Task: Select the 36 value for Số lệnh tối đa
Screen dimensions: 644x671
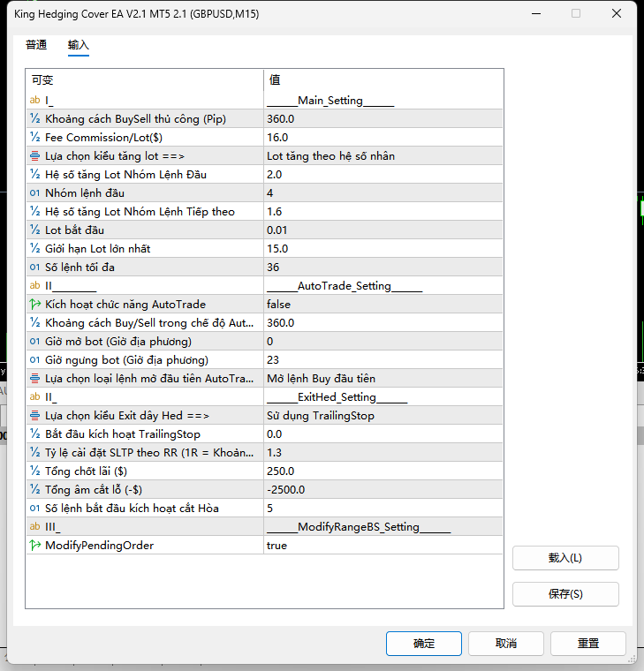Action: point(383,267)
